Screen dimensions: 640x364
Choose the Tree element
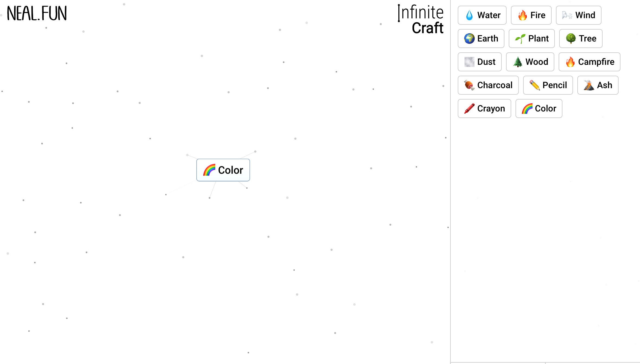coord(581,39)
